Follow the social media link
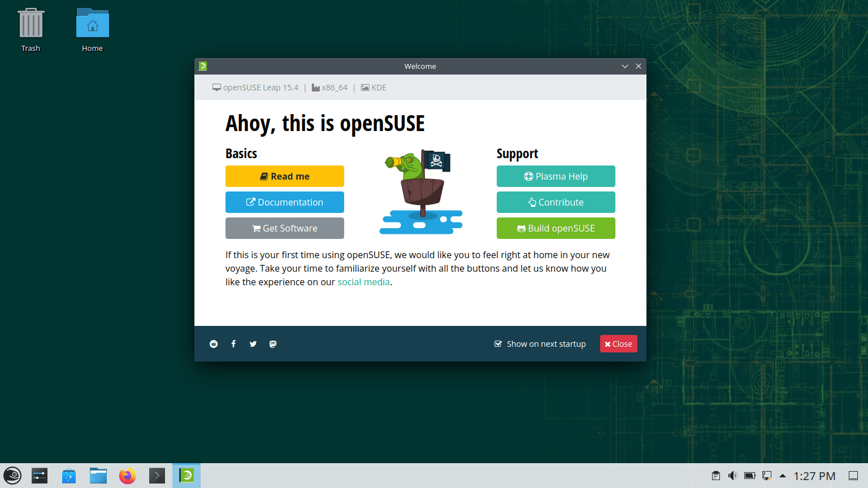 (363, 282)
